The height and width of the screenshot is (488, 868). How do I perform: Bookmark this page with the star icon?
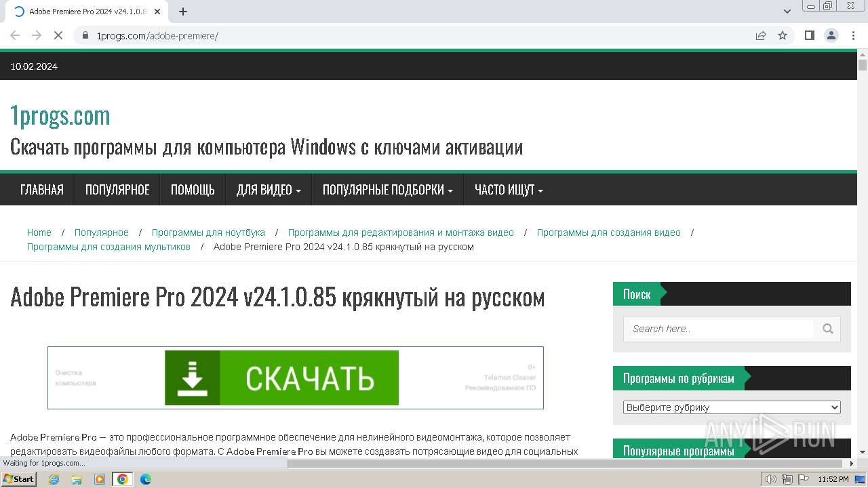point(783,35)
